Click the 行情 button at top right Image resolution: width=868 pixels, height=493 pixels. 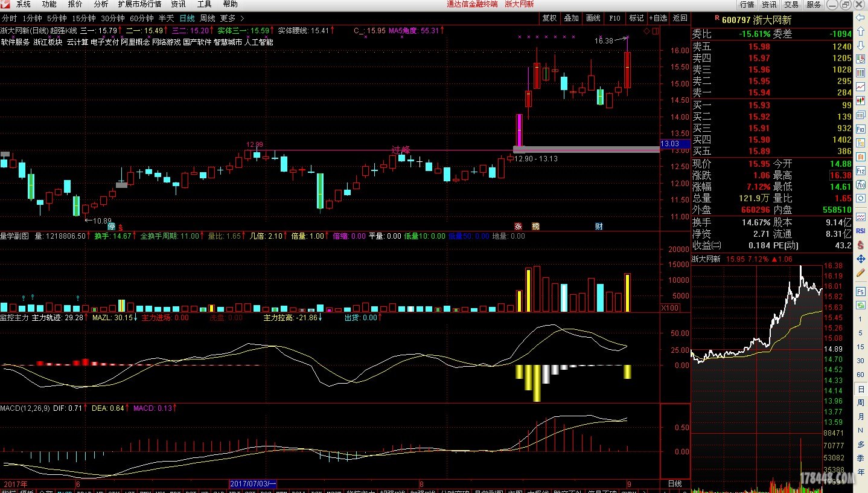tap(747, 4)
